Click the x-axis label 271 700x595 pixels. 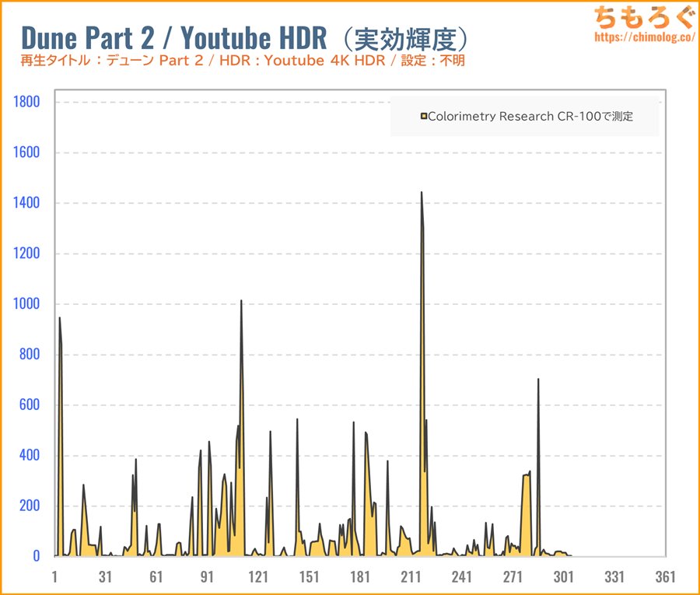[x=513, y=576]
